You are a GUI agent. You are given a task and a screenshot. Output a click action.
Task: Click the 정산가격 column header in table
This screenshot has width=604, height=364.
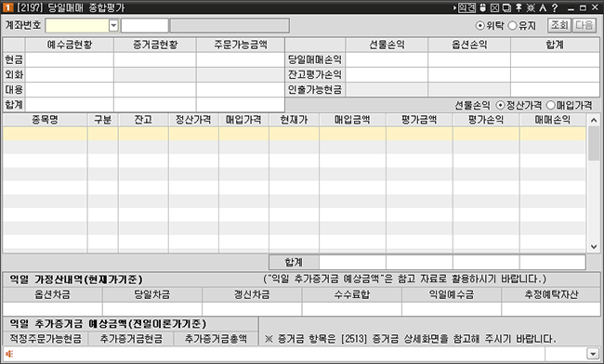pos(193,120)
